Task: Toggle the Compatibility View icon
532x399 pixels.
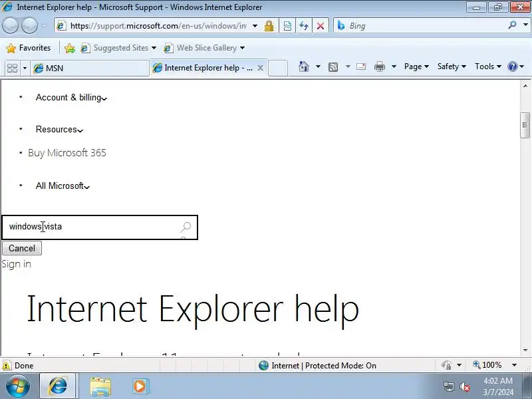Action: click(x=287, y=26)
